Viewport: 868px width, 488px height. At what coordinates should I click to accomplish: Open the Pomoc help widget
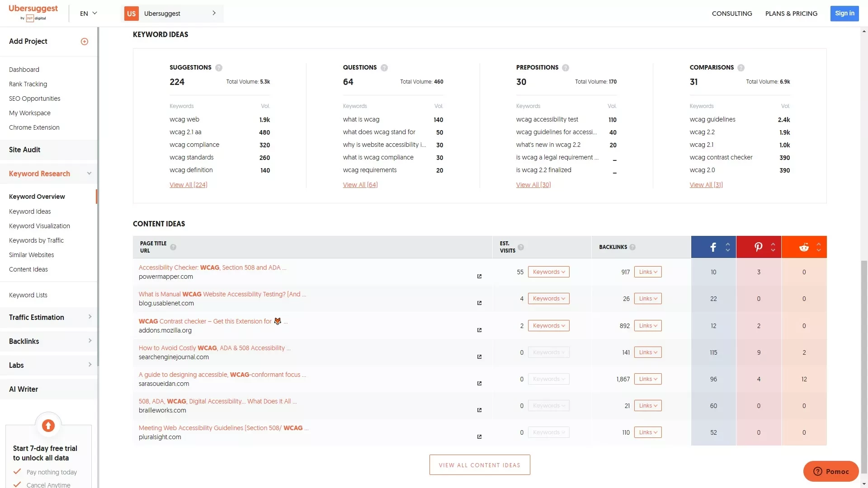click(831, 471)
